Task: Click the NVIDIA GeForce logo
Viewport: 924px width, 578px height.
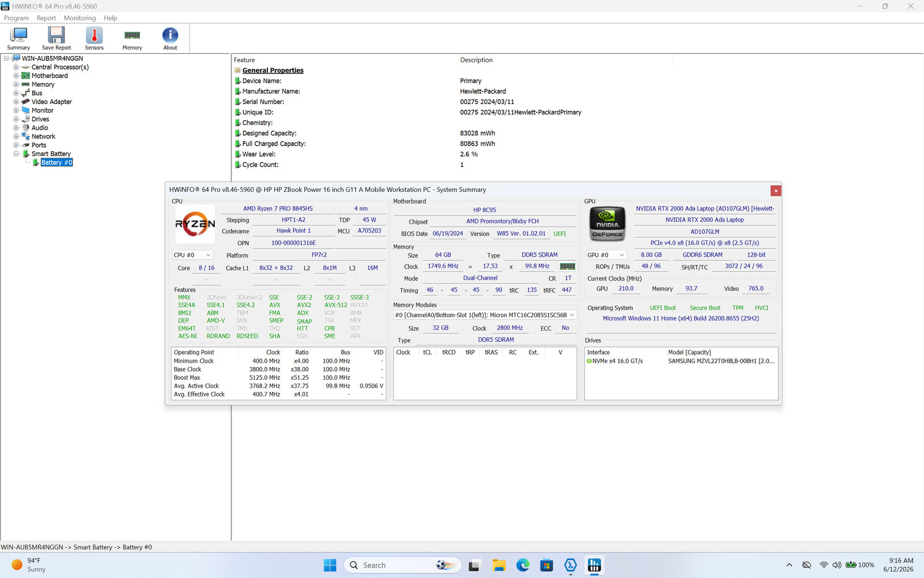Action: pyautogui.click(x=607, y=224)
